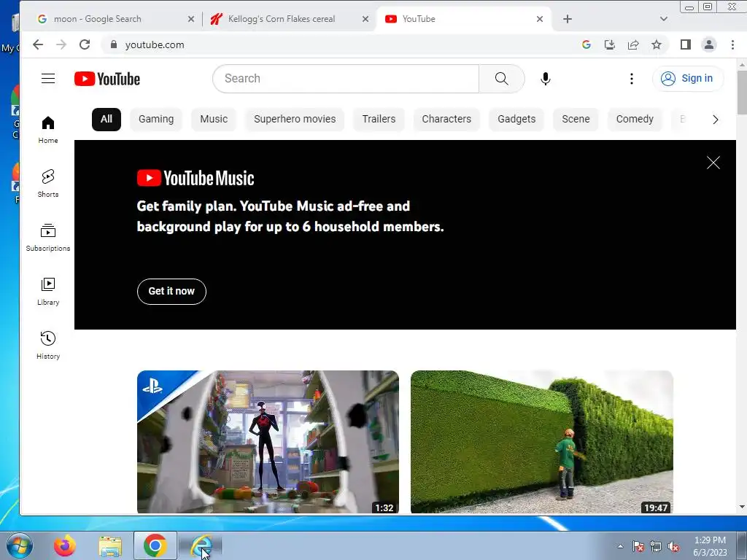Expand Chrome tab search dropdown
This screenshot has width=747, height=560.
[x=664, y=19]
